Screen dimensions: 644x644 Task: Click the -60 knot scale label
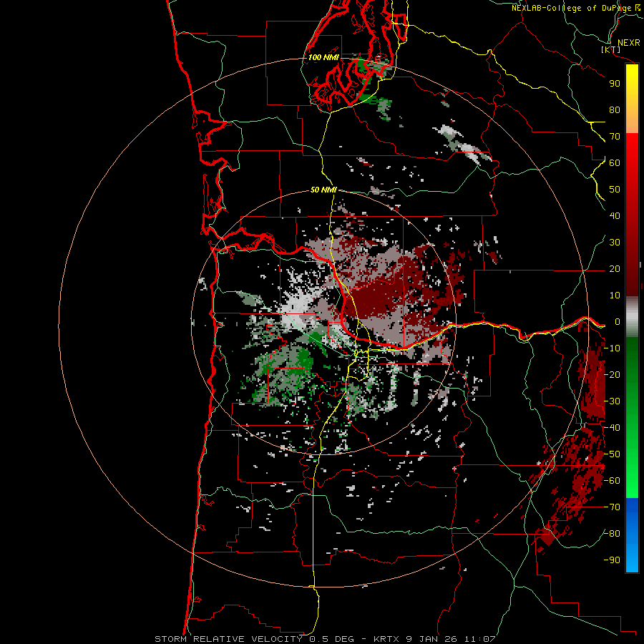pyautogui.click(x=612, y=481)
